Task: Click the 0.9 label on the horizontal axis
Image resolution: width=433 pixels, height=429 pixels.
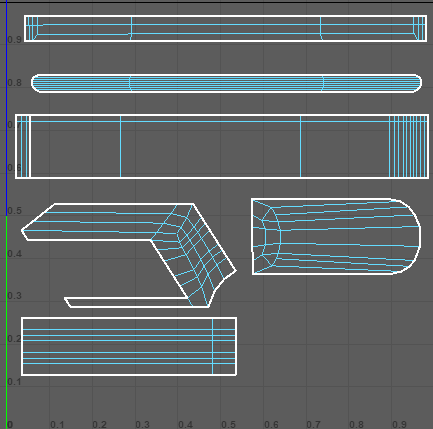Action: pos(399,424)
